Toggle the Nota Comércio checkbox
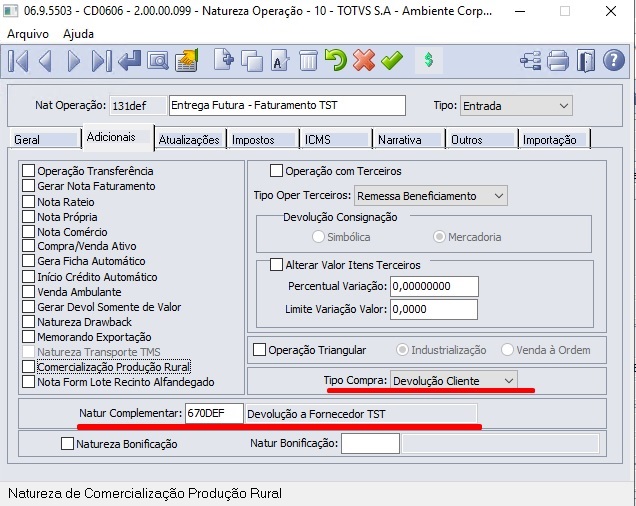Screen dimensions: 636x506 [x=28, y=231]
